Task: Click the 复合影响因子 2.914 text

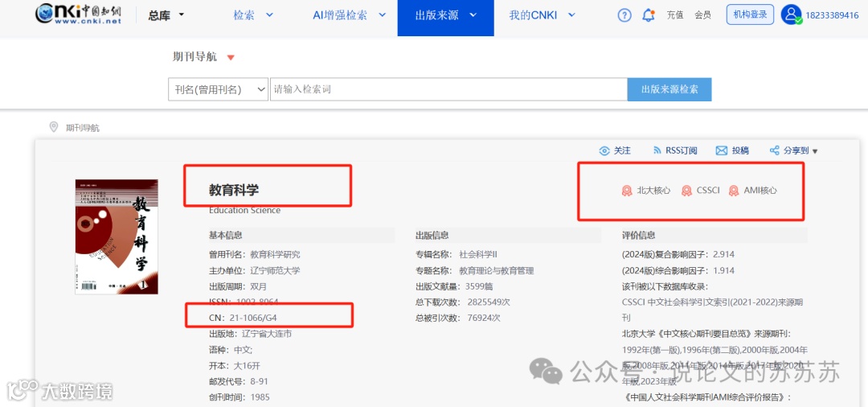Action: (x=678, y=255)
